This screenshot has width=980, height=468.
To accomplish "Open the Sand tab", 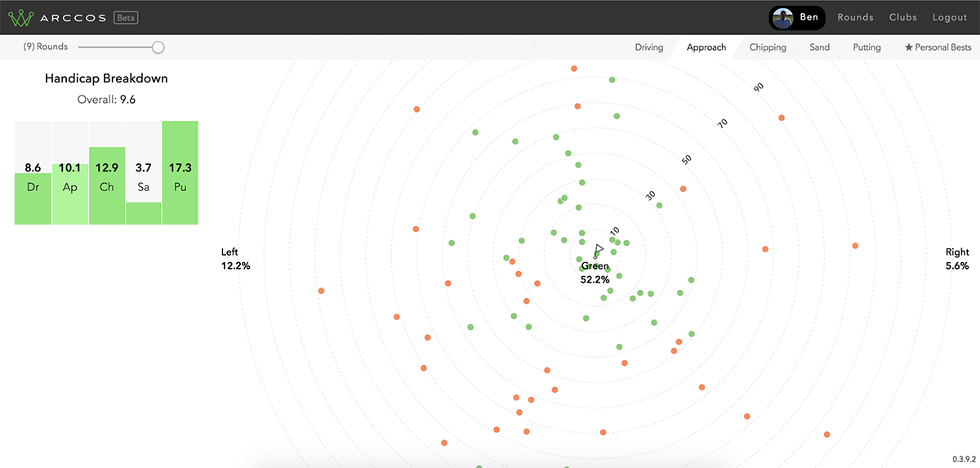I will [x=819, y=47].
